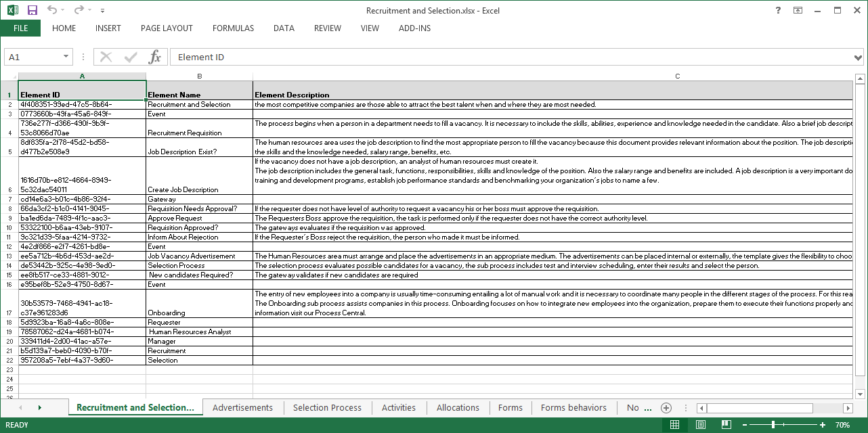Save the workbook with the floppy disk icon
The width and height of the screenshot is (868, 433).
pyautogui.click(x=32, y=10)
